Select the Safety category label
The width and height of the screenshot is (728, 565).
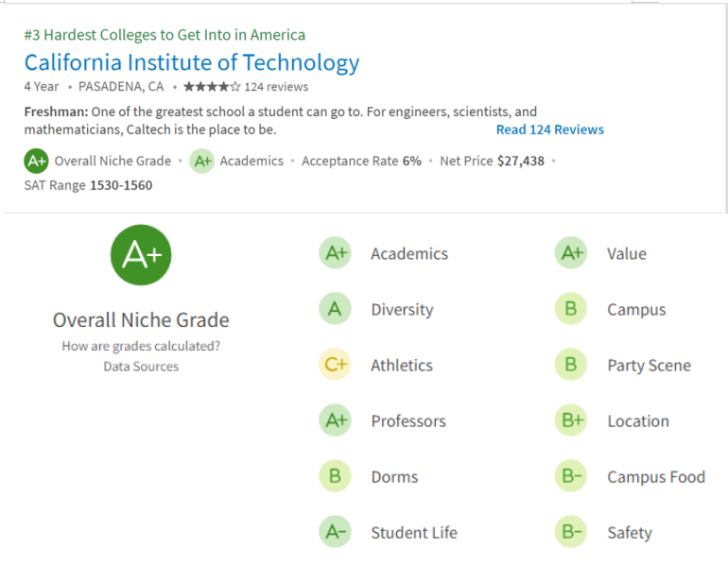pos(630,533)
